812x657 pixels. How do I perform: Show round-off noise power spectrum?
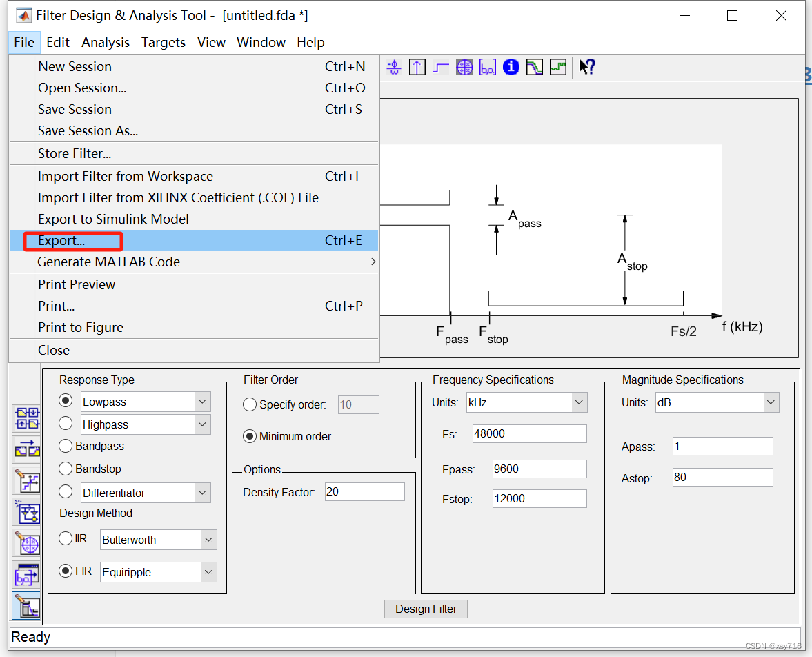(x=557, y=67)
